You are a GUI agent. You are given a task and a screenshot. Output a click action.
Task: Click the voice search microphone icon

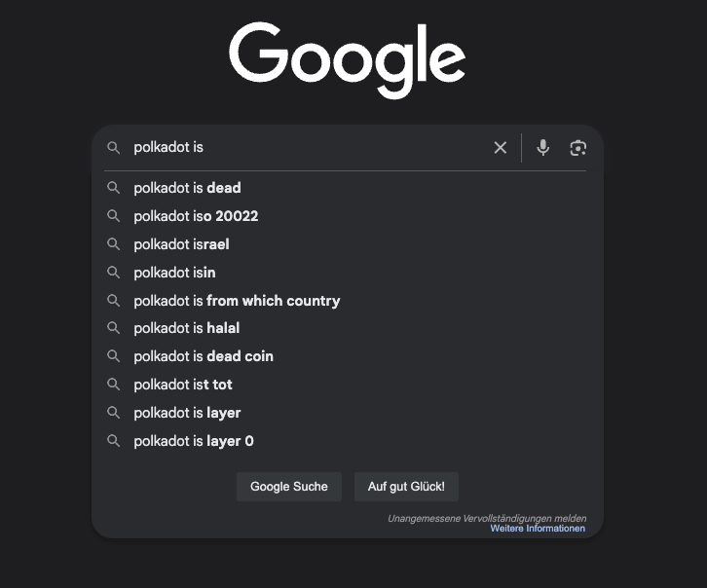543,147
